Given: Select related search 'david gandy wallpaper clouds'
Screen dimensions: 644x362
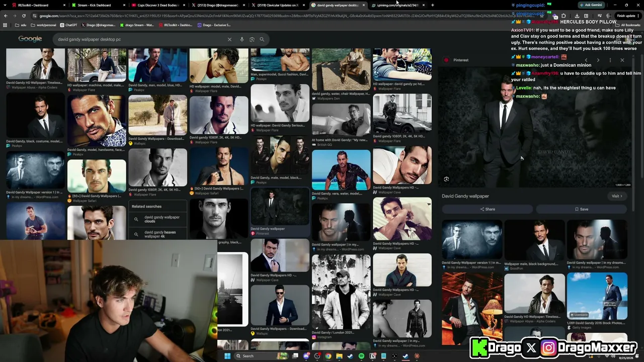Looking at the screenshot, I should (x=158, y=219).
